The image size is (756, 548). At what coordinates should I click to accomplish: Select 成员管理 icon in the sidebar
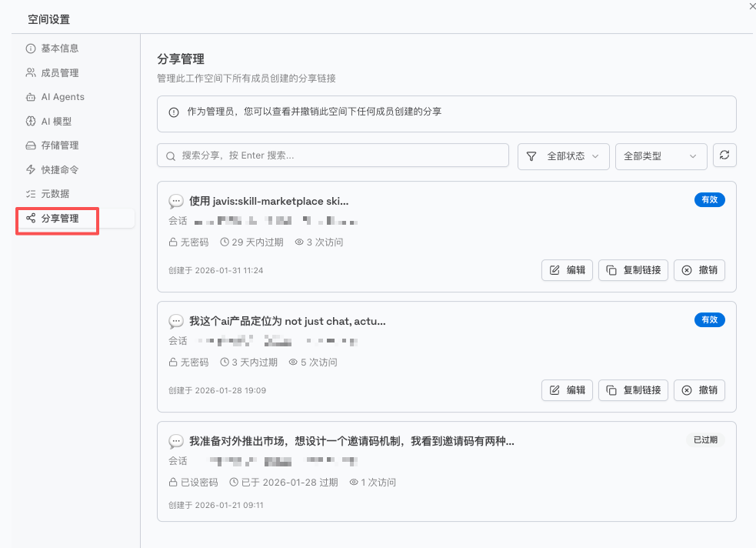(x=31, y=72)
